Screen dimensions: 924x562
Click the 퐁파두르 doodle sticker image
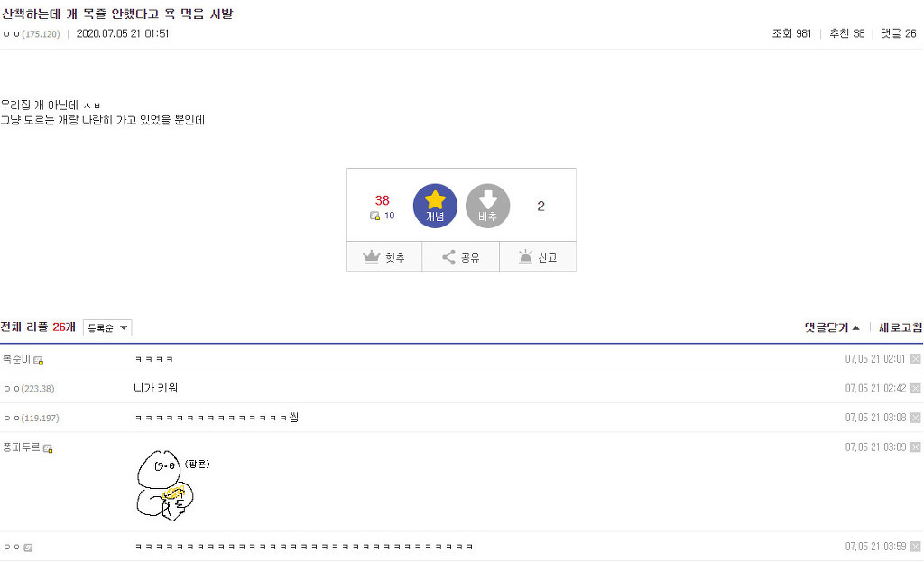[172, 485]
